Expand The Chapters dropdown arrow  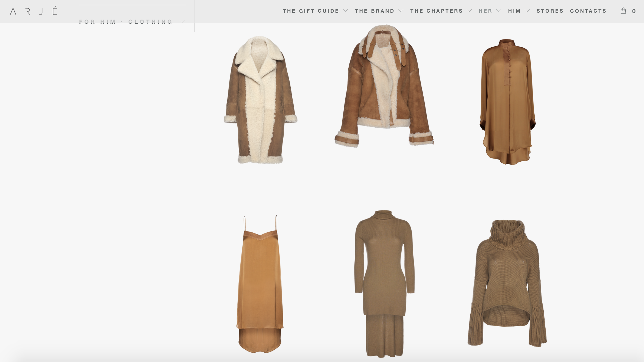[x=469, y=11]
